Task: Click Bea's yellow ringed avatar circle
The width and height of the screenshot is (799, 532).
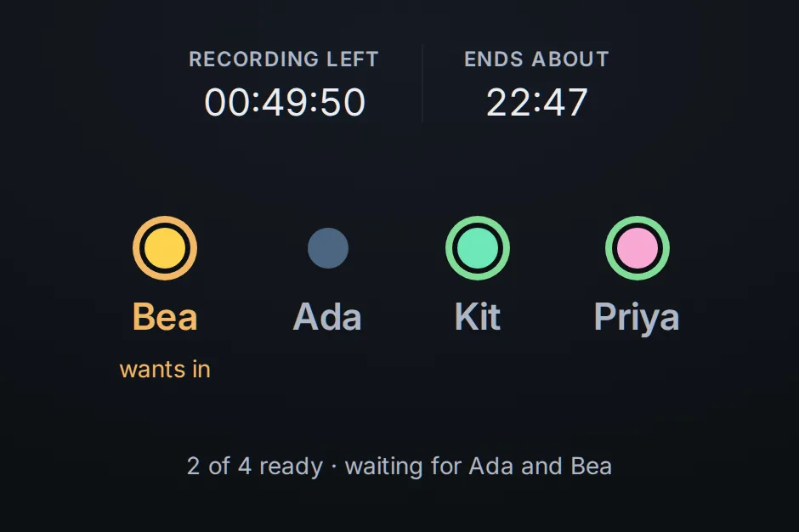Action: coord(165,248)
